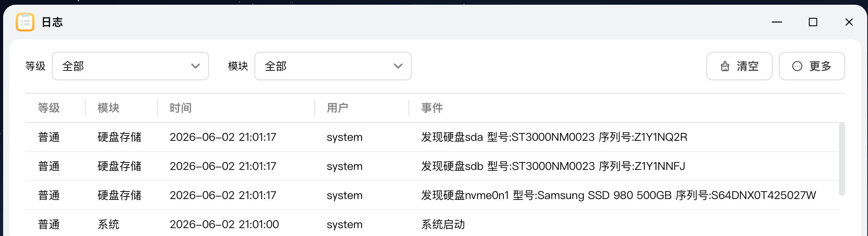Click 硬盘存储 in the sda row
Viewport: 868px width, 236px height.
119,137
